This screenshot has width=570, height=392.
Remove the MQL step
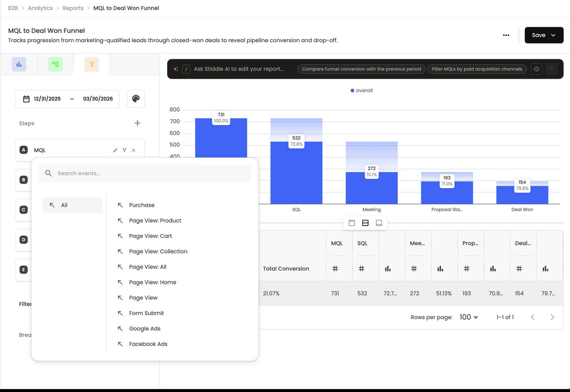(134, 150)
